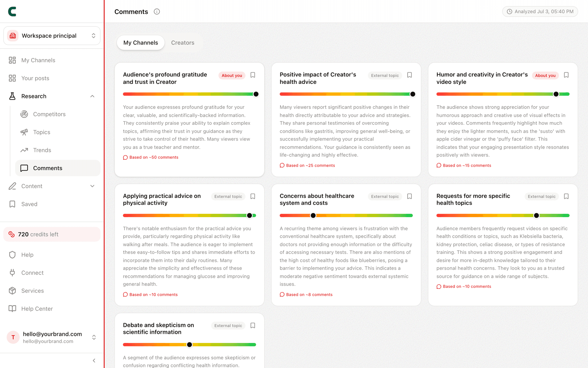Click the External topic tag on the Positive impact card
The image size is (588, 368).
[385, 75]
